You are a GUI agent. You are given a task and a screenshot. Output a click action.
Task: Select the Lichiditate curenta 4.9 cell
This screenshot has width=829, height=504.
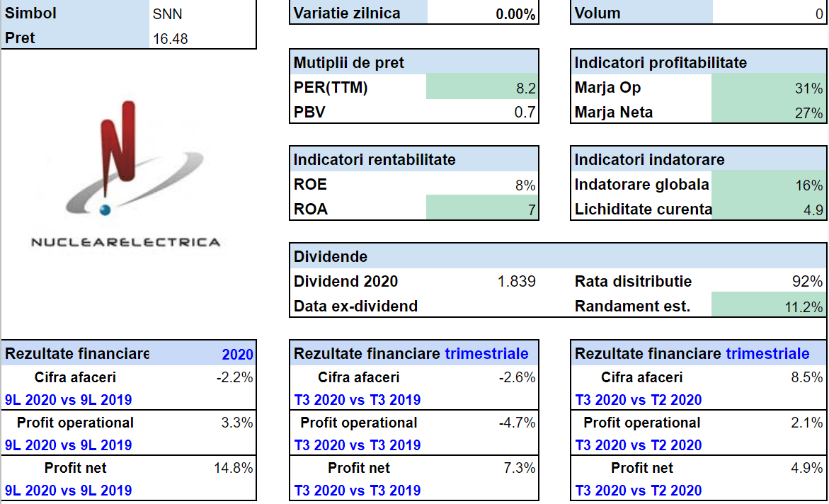768,210
